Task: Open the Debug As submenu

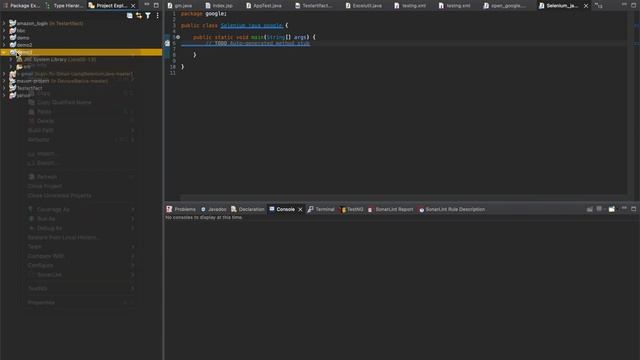Action: 80,228
